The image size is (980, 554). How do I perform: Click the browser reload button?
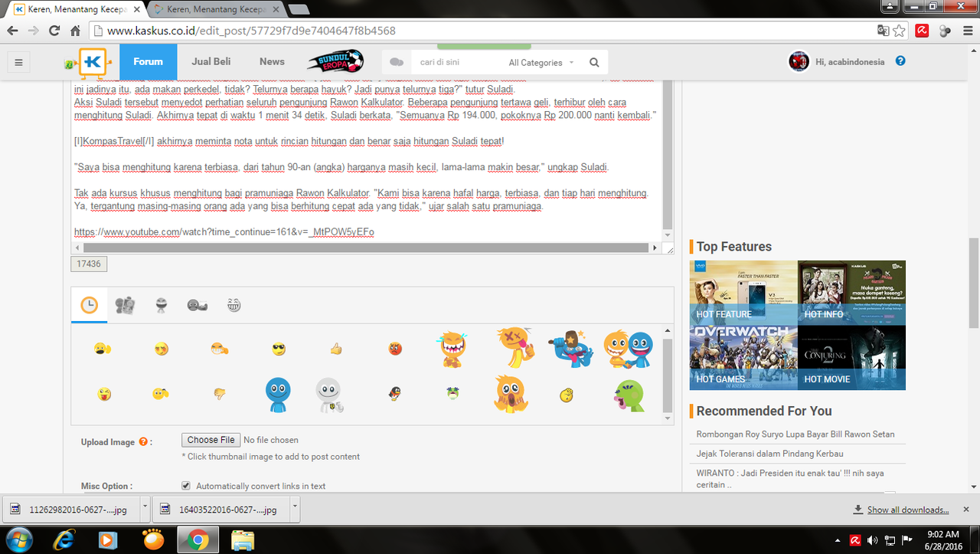[x=54, y=31]
